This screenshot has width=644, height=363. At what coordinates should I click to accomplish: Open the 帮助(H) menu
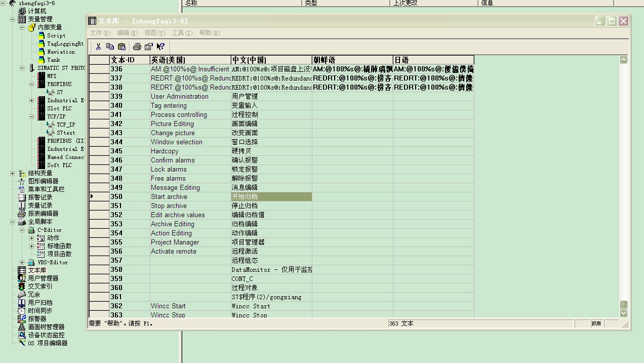209,33
